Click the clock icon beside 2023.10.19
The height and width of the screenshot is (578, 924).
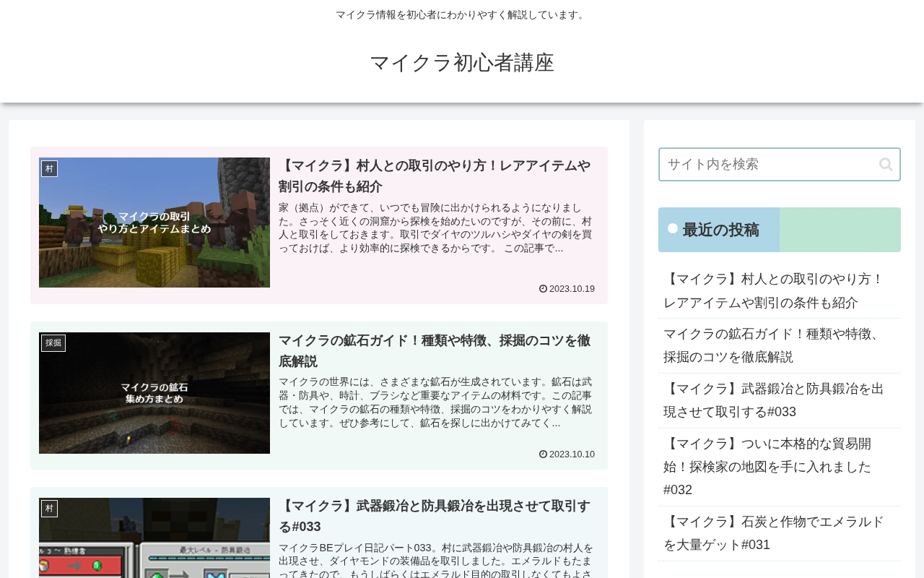click(x=543, y=289)
